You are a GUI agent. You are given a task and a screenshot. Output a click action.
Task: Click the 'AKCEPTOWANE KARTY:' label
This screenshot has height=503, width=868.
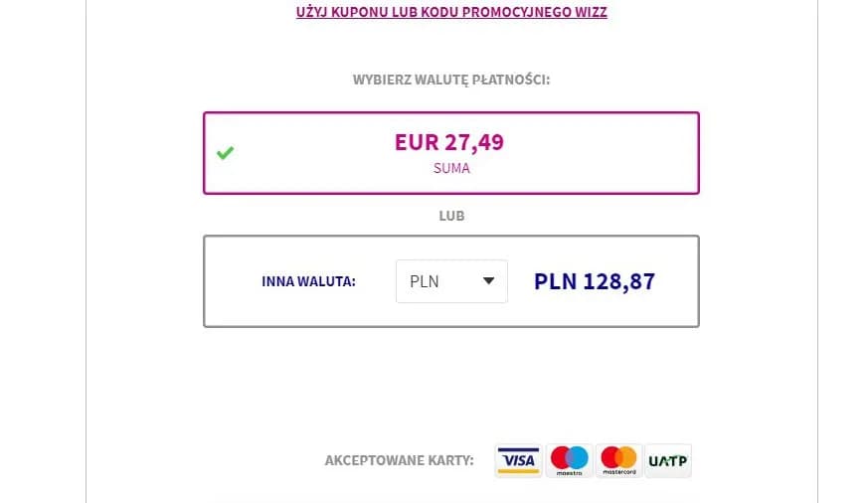pos(400,460)
